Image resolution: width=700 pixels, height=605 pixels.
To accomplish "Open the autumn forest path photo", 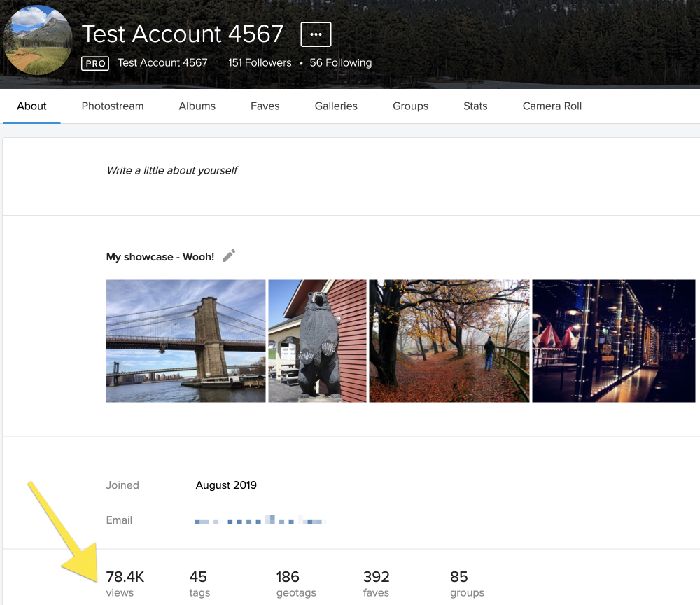I will 449,341.
